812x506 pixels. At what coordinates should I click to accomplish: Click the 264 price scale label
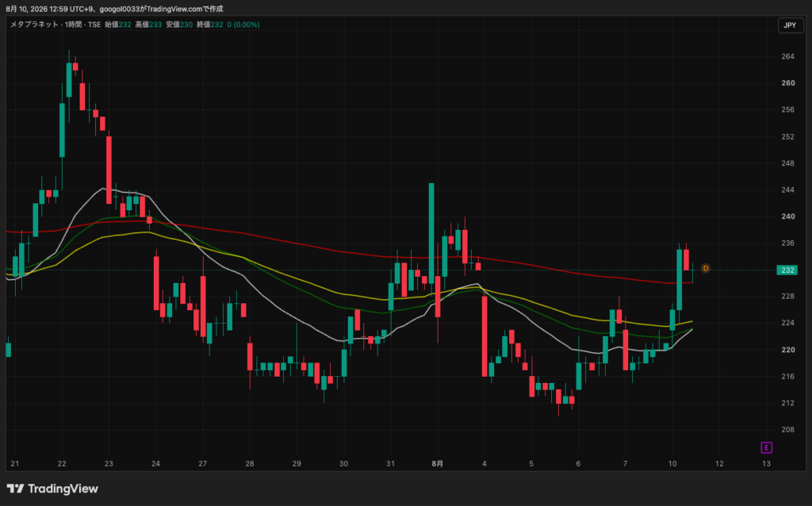click(x=787, y=56)
